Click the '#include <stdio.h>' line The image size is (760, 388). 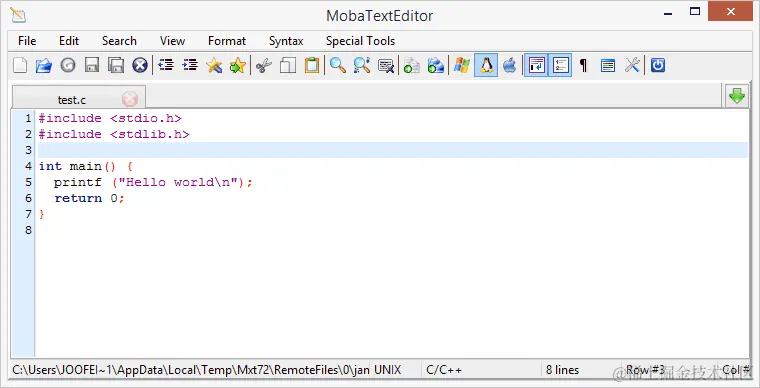tap(110, 118)
